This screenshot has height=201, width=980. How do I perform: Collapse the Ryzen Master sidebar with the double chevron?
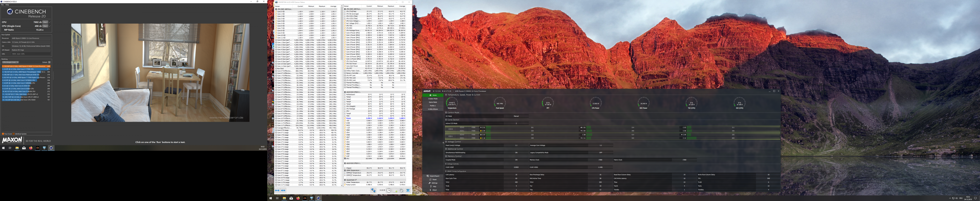[x=444, y=143]
